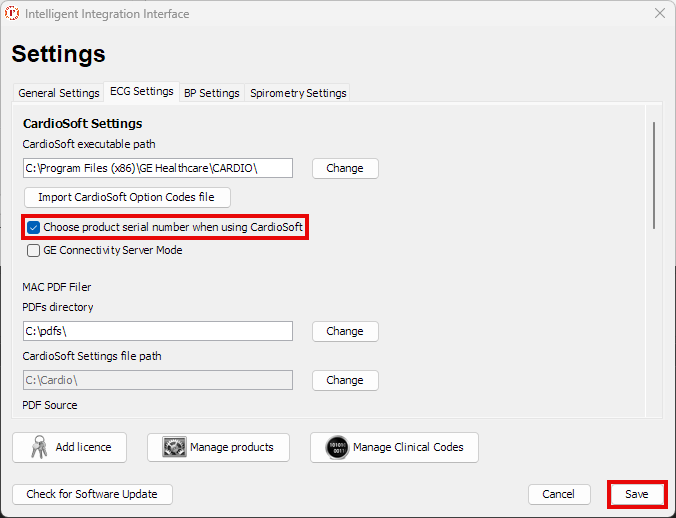
Task: Open the BP Settings tab
Action: tap(211, 93)
